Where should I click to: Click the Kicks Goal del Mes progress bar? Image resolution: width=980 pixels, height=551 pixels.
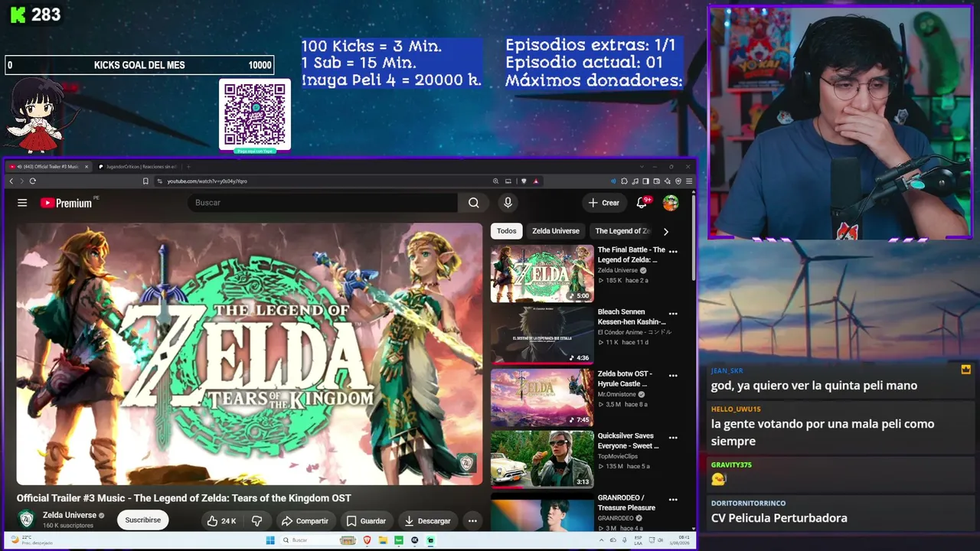click(139, 65)
